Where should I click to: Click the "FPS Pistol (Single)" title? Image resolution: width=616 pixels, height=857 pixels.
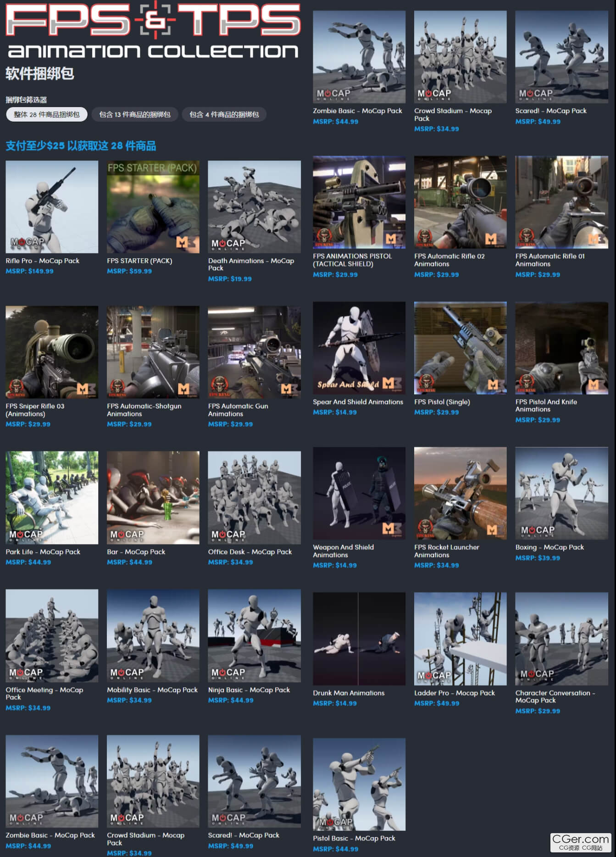point(442,402)
